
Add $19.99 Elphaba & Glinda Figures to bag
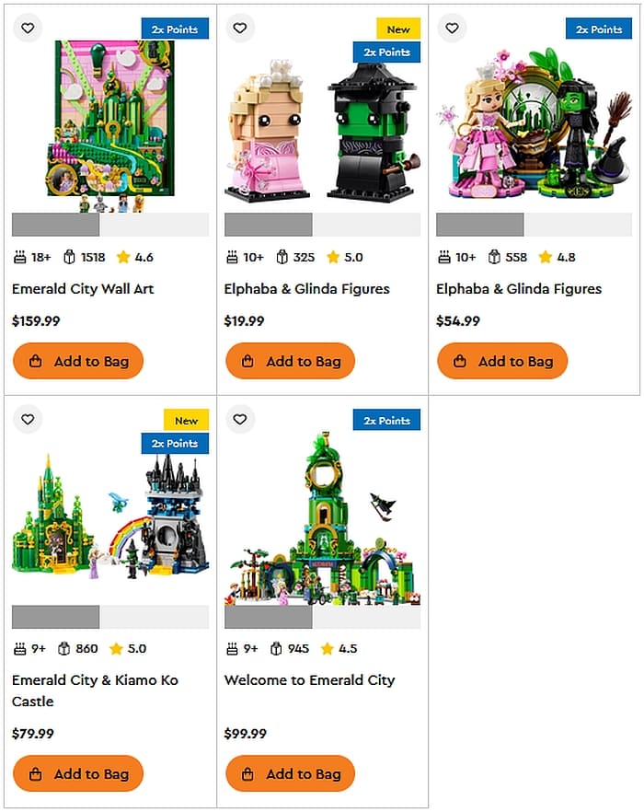(x=291, y=361)
